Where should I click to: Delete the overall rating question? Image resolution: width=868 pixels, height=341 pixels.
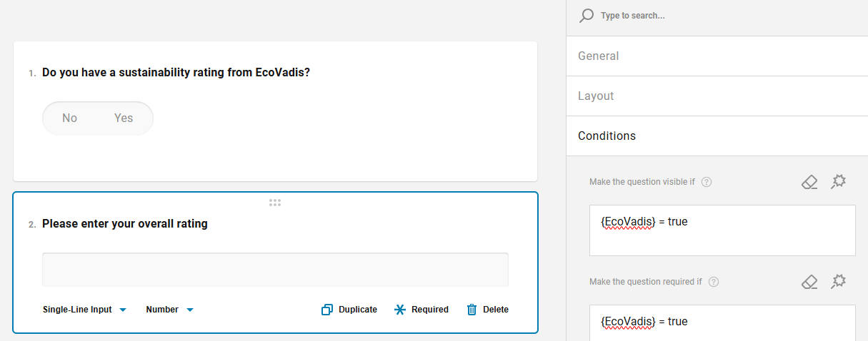(487, 310)
